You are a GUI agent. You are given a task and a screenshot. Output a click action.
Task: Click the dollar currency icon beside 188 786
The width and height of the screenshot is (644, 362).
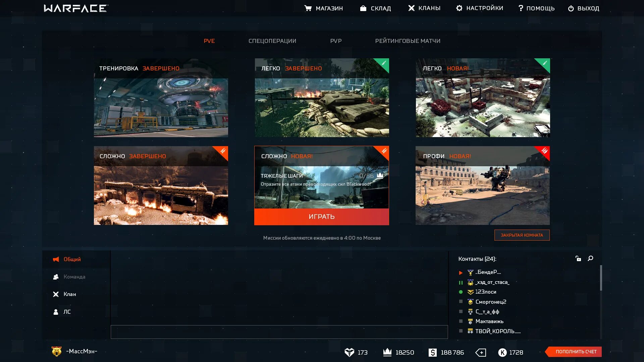[433, 353]
